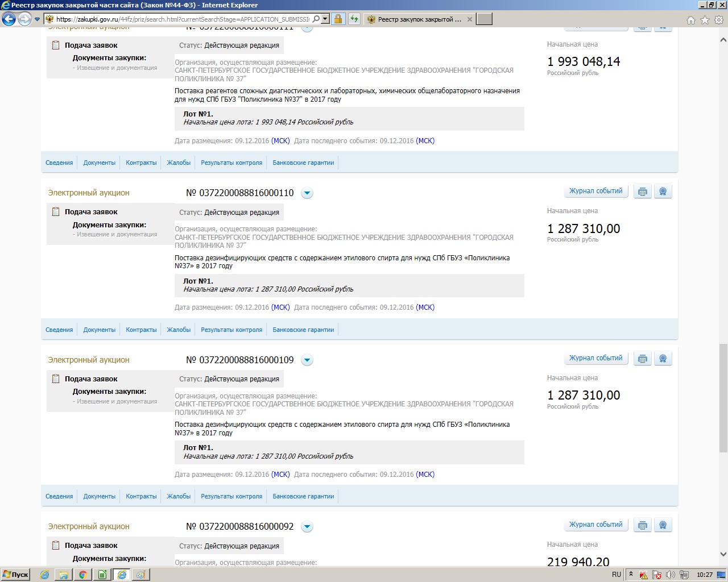The height and width of the screenshot is (582, 728).
Task: Open Банковские гарантии tab for auction 0372200088816000109
Action: [304, 496]
